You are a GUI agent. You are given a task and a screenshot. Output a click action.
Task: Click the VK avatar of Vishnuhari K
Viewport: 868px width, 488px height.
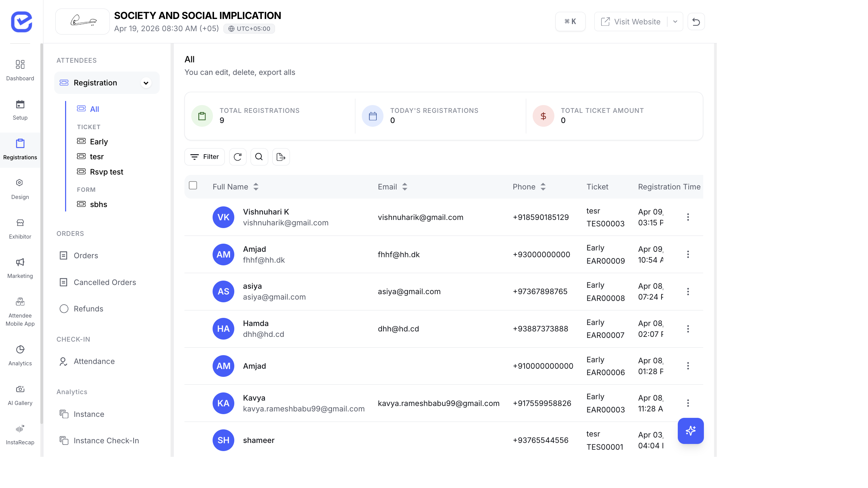point(223,217)
